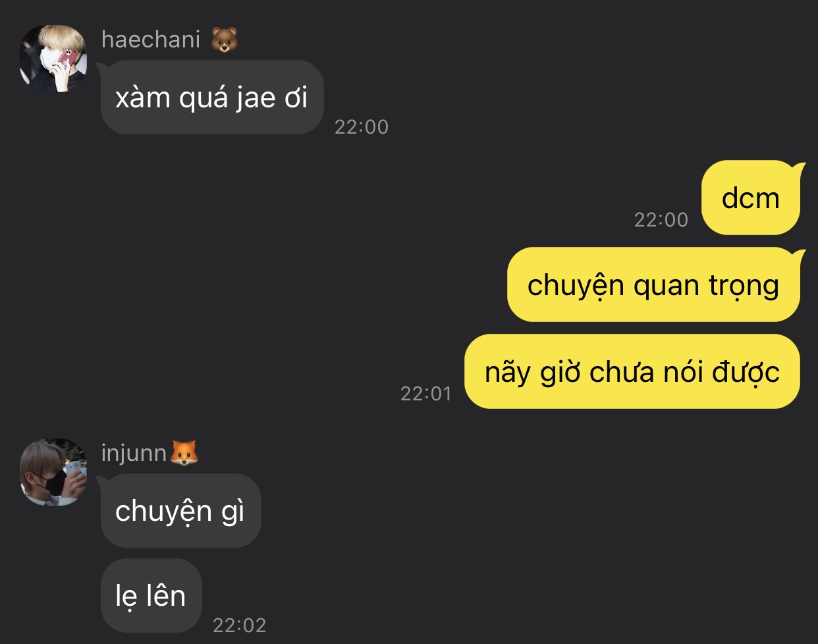Tap the tail of haechani's gray bubble
The width and height of the screenshot is (818, 644).
pos(102,67)
